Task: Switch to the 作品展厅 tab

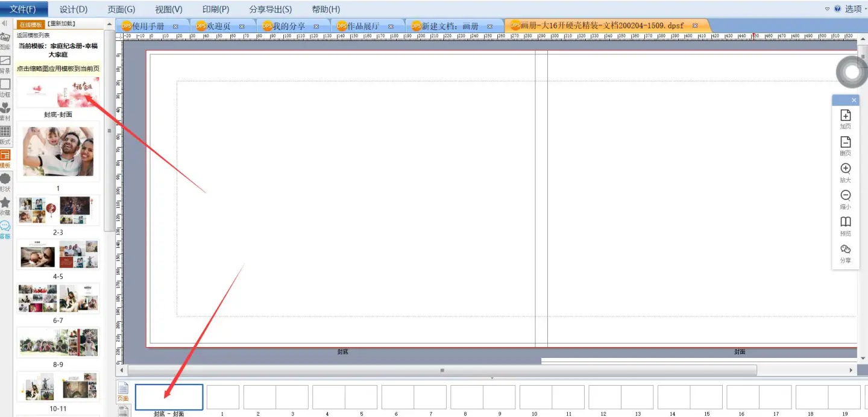Action: 363,26
